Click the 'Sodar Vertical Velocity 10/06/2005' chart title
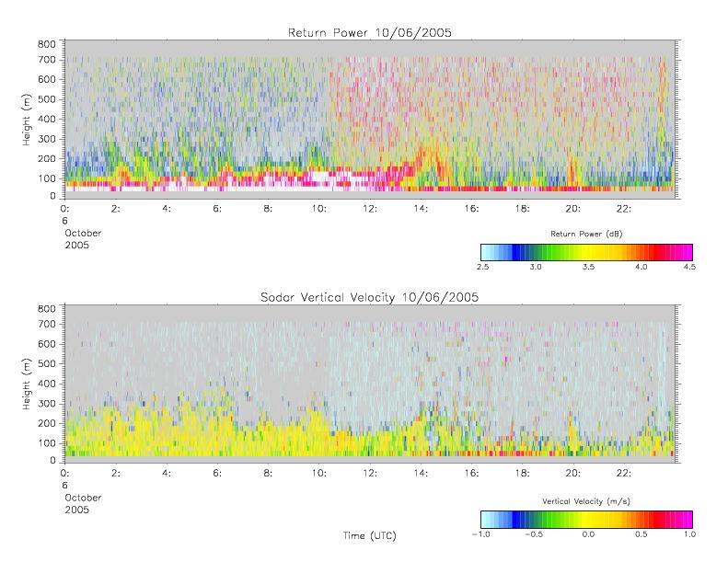Image resolution: width=728 pixels, height=562 pixels. [370, 297]
